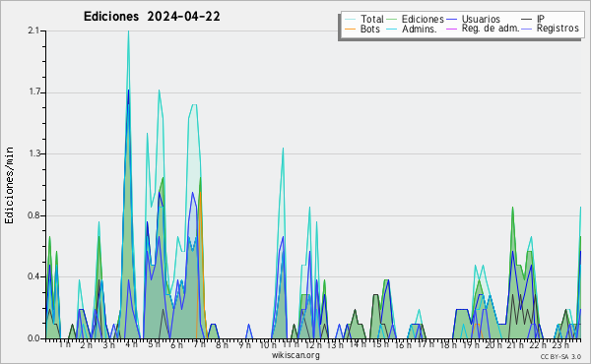Click the 'CC BY-SA 3.0' license text
This screenshot has height=364, width=591.
(560, 356)
